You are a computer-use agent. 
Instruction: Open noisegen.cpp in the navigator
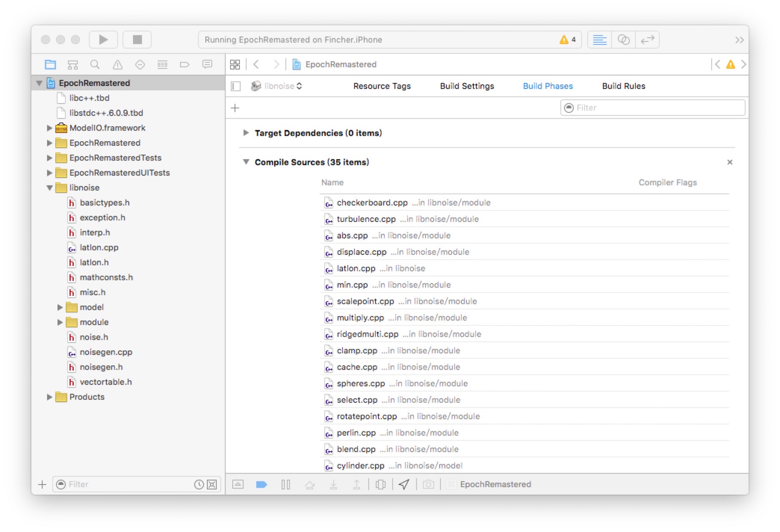(x=128, y=352)
